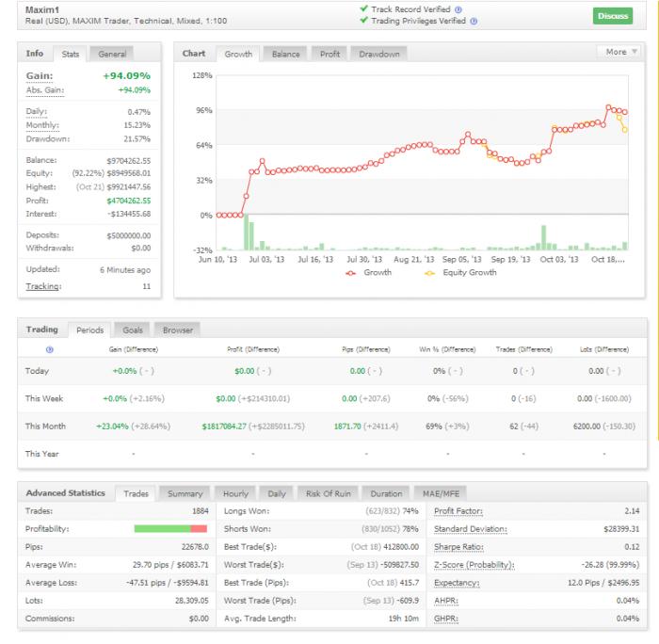The width and height of the screenshot is (659, 644).
Task: Click the Pips value 22678.0
Action: pos(195,547)
